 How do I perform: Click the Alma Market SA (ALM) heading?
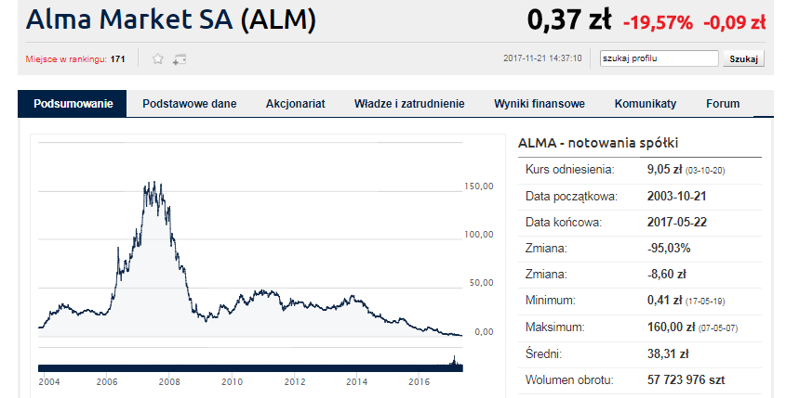[x=171, y=20]
